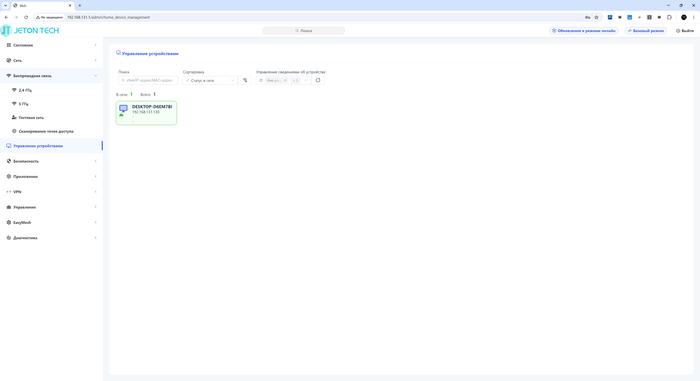
Task: Log out using the Выйти link
Action: click(685, 31)
